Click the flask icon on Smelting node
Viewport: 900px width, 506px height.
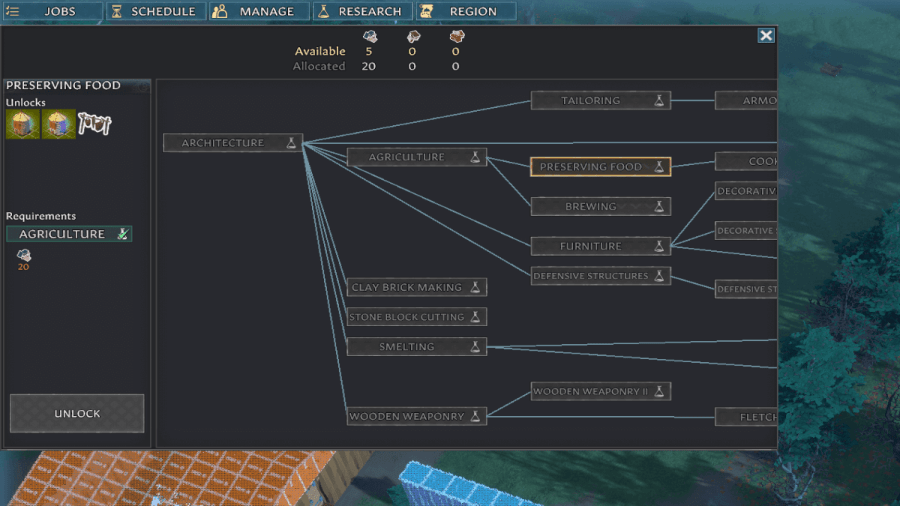475,347
